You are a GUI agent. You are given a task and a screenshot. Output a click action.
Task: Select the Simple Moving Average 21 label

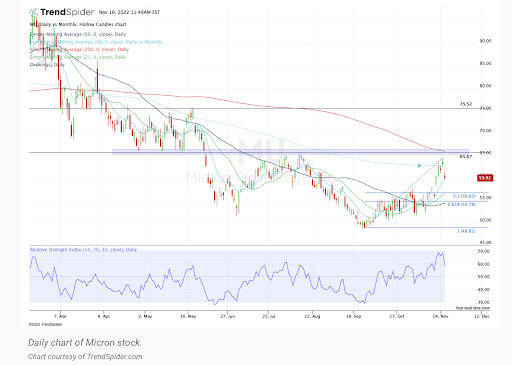click(x=78, y=57)
